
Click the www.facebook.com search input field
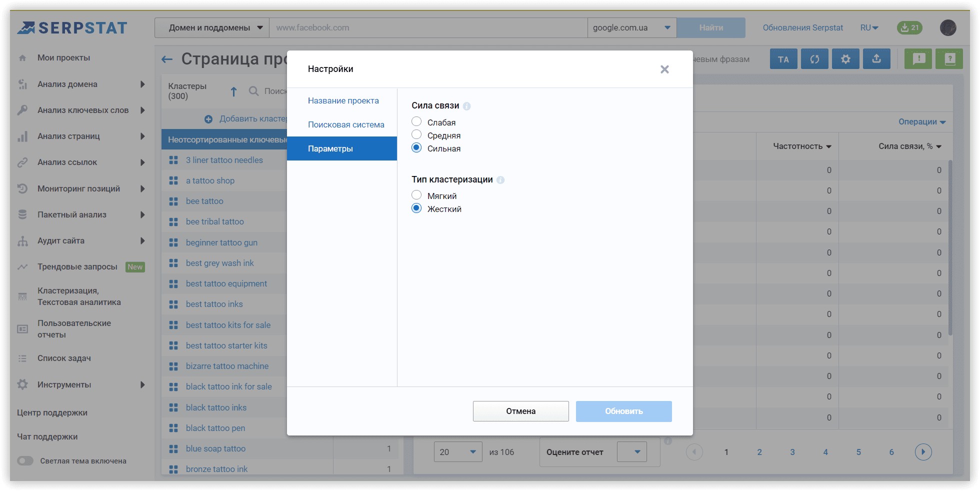[428, 28]
